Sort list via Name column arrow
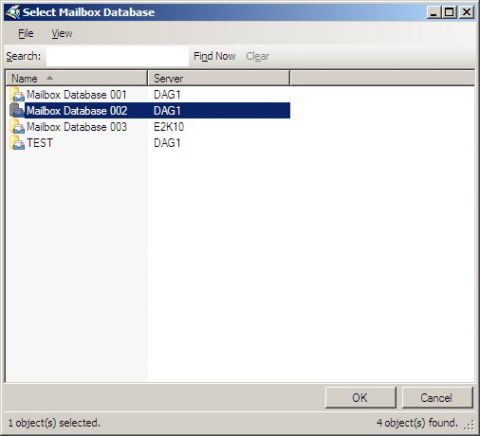 click(x=50, y=78)
